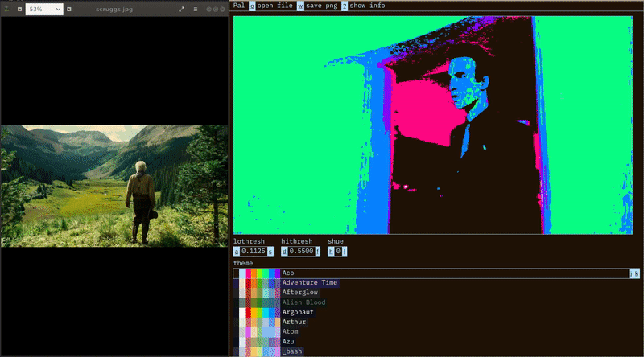Click the shue value 0 field

tap(338, 252)
